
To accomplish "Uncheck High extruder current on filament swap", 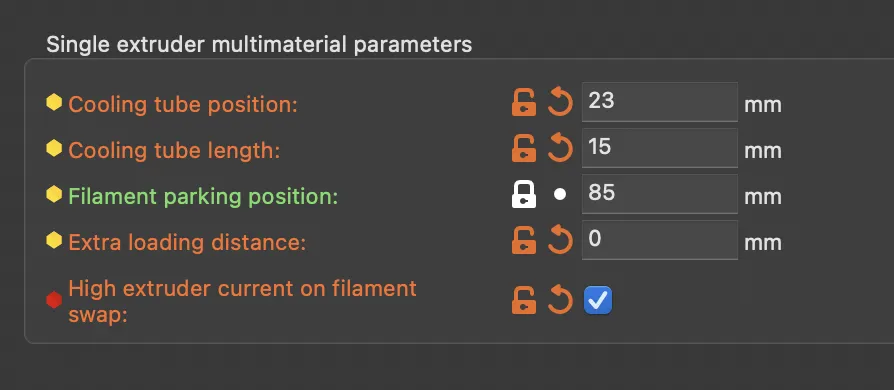I will pyautogui.click(x=598, y=300).
